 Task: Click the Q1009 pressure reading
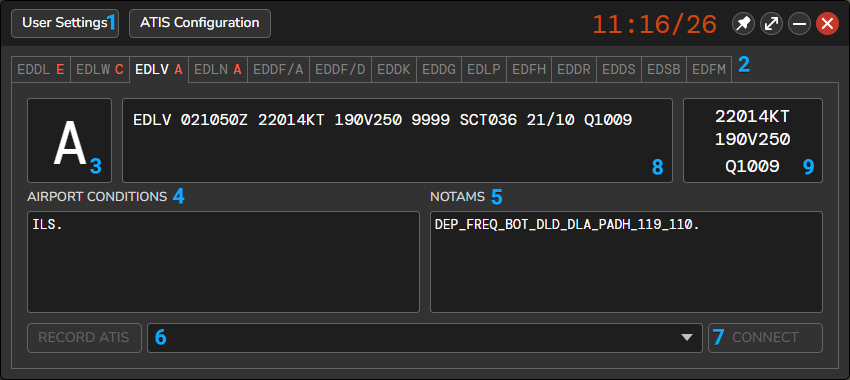point(752,166)
